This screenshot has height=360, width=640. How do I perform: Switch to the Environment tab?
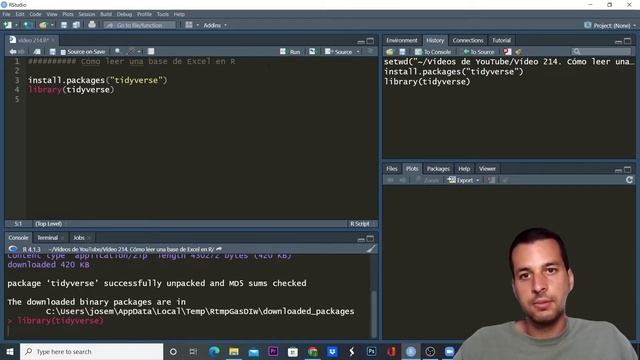pos(402,40)
